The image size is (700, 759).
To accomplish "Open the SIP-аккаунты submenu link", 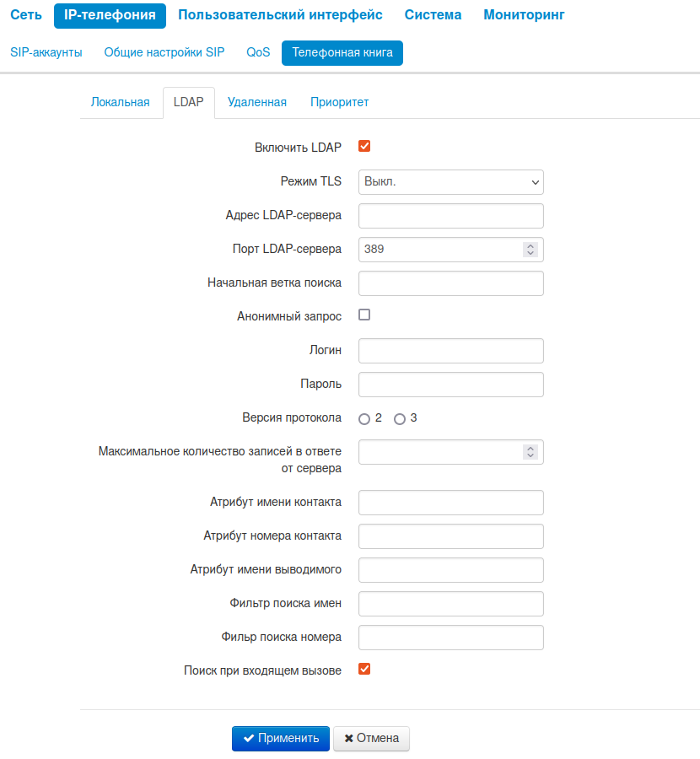I will coord(46,52).
